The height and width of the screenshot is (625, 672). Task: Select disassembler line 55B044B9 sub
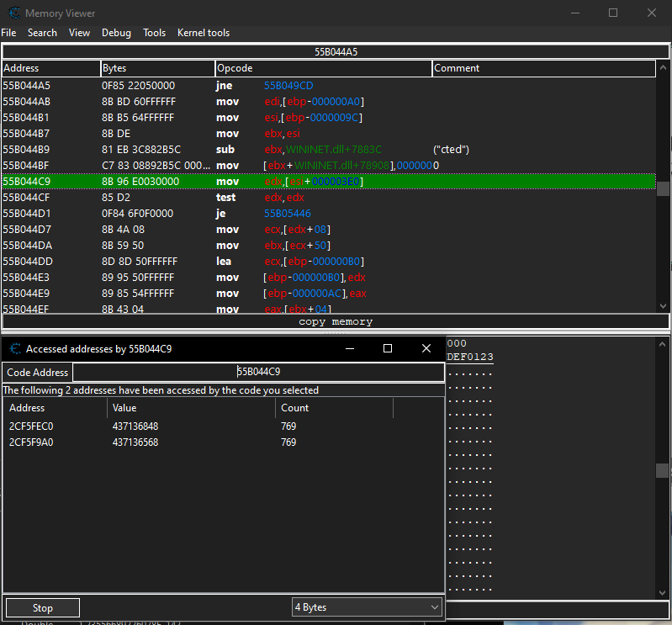(329, 149)
